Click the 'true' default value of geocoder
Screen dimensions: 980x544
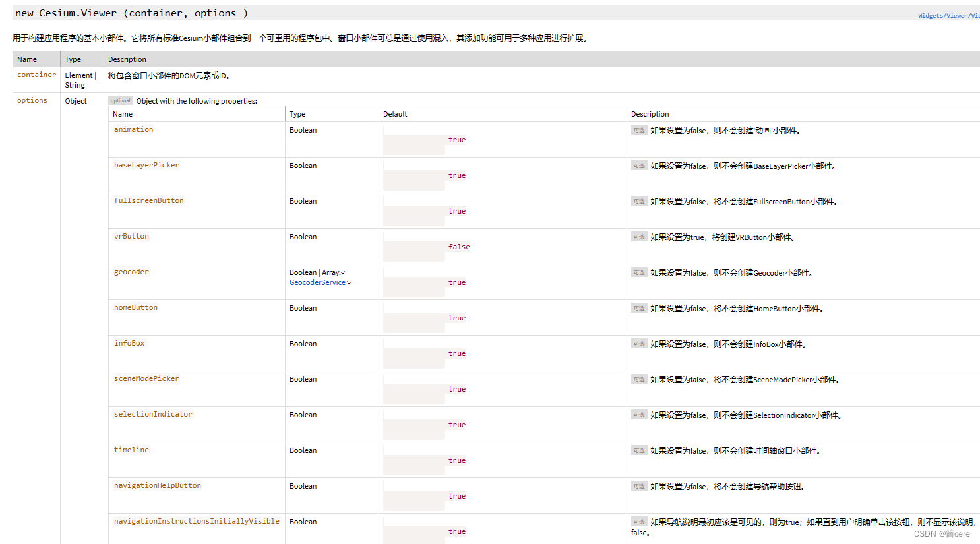point(457,282)
